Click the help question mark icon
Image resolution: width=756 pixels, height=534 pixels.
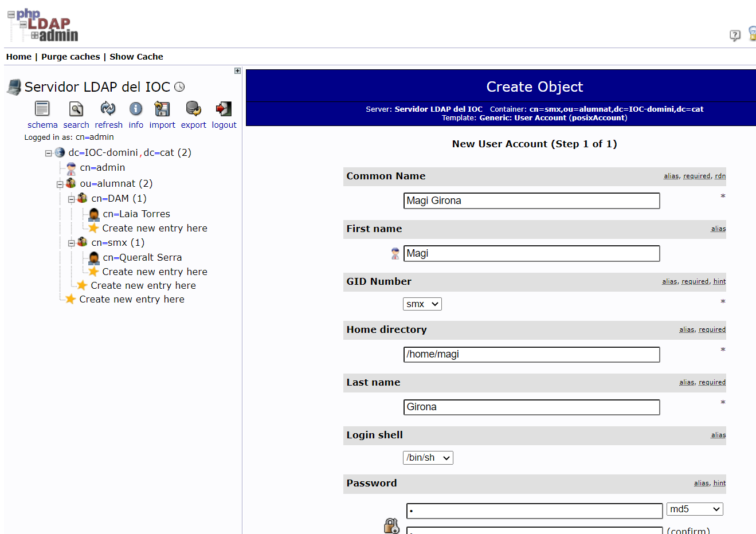[735, 36]
